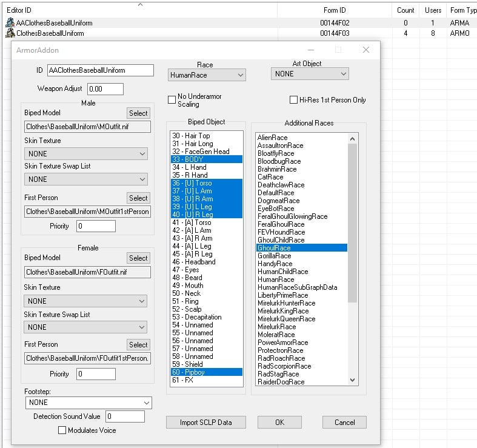The width and height of the screenshot is (477, 448).
Task: Select 51 - Ring biped slot
Action: pos(207,301)
